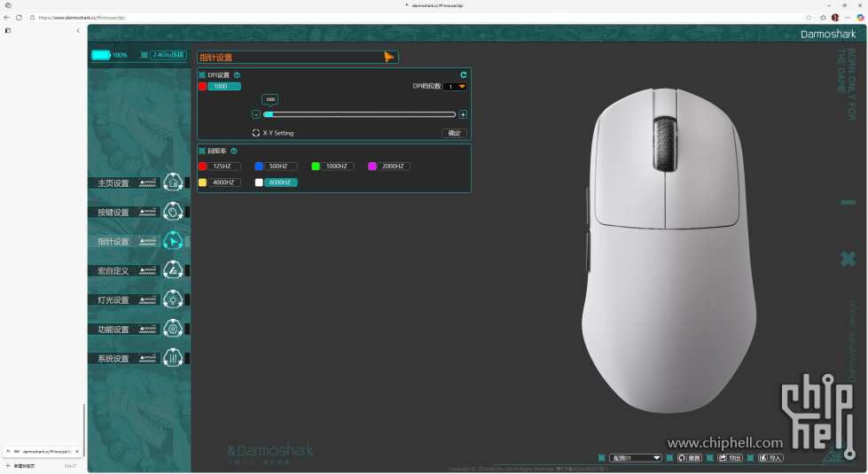Click the 确定 confirm button
The width and height of the screenshot is (868, 474).
pos(455,133)
